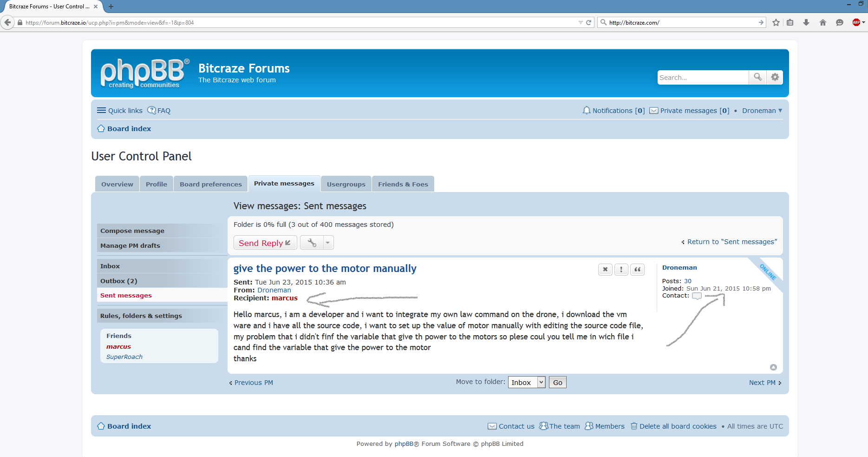
Task: Open the browser home page icon
Action: click(x=822, y=22)
